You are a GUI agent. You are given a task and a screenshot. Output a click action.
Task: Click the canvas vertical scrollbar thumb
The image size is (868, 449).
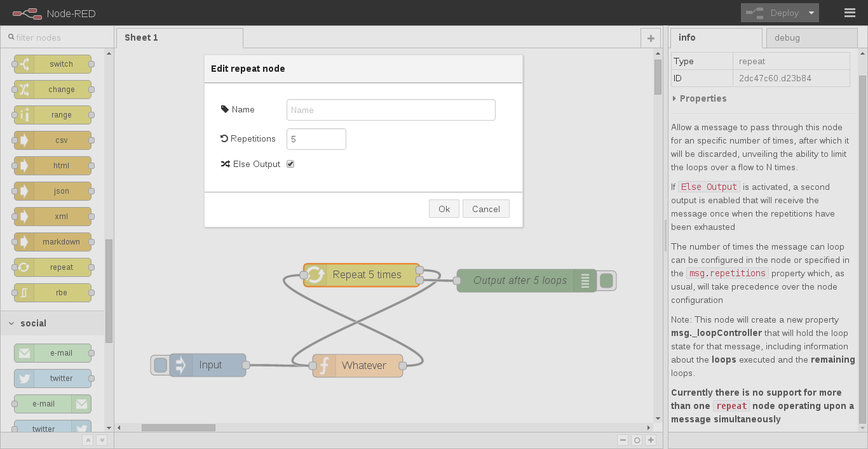coord(658,76)
